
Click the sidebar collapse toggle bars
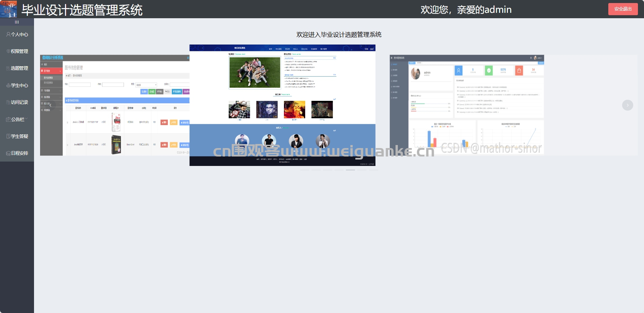(x=17, y=22)
